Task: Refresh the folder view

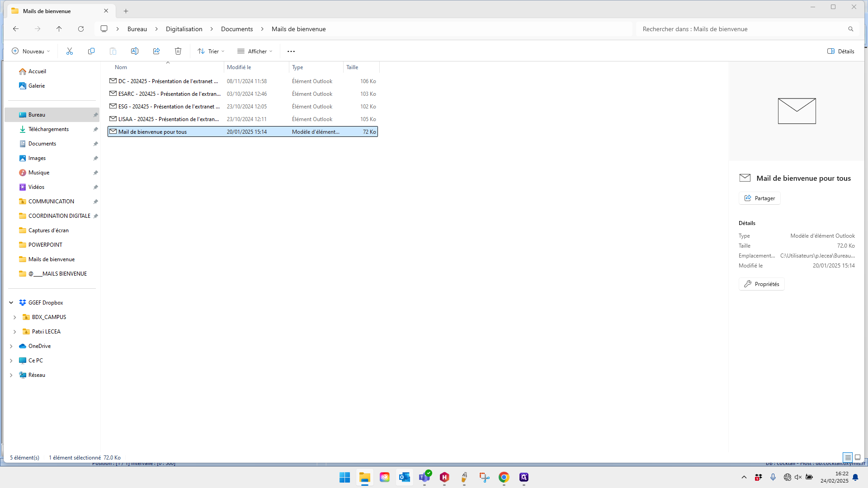Action: [81, 29]
